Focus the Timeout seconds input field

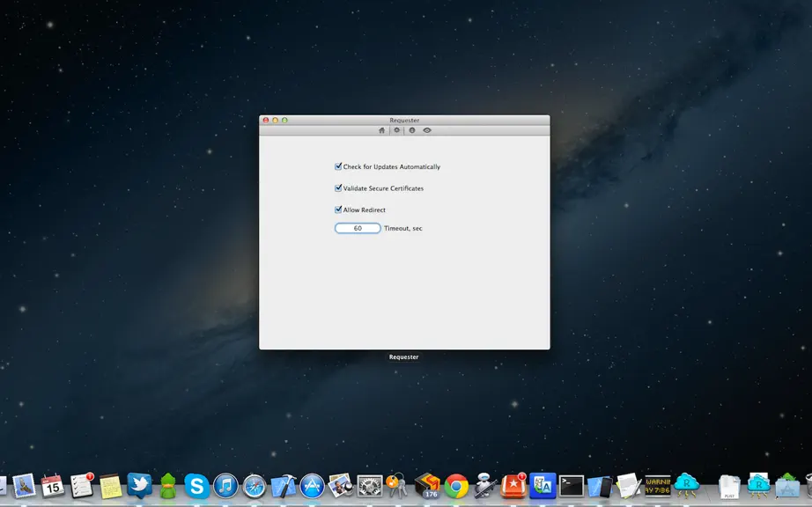pyautogui.click(x=358, y=228)
